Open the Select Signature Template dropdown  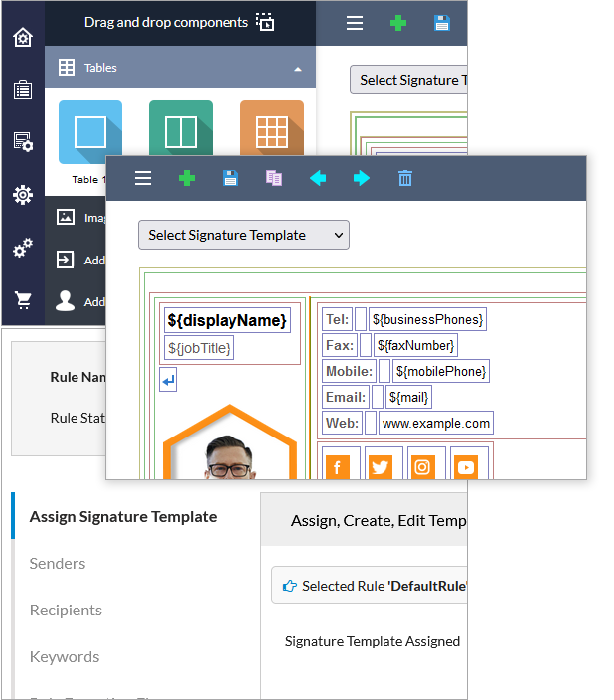243,235
